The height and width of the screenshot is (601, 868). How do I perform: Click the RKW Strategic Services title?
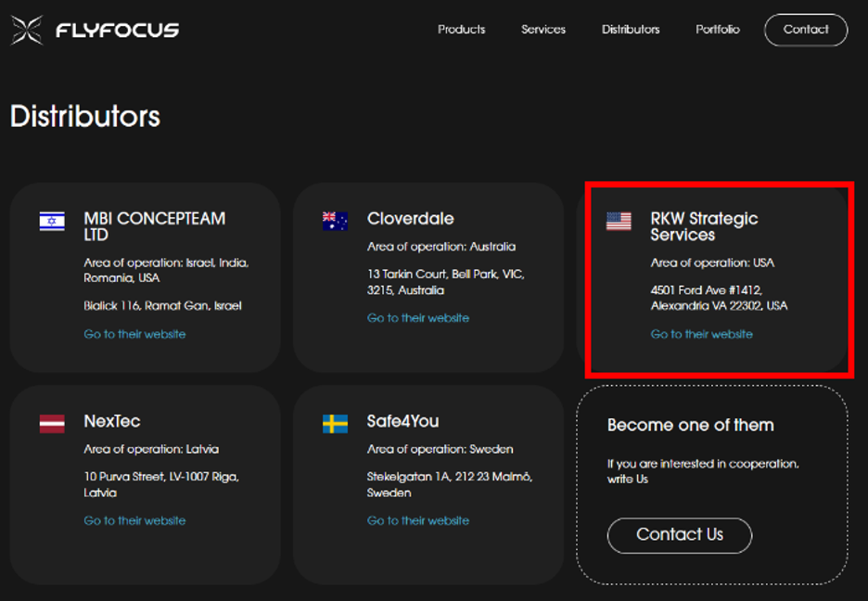click(x=704, y=226)
